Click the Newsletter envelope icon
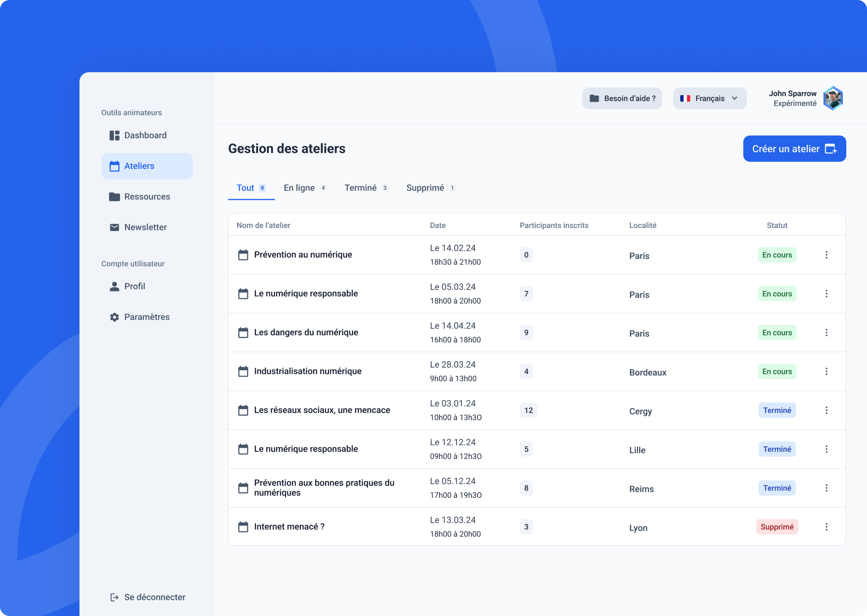Viewport: 867px width, 616px height. click(115, 227)
